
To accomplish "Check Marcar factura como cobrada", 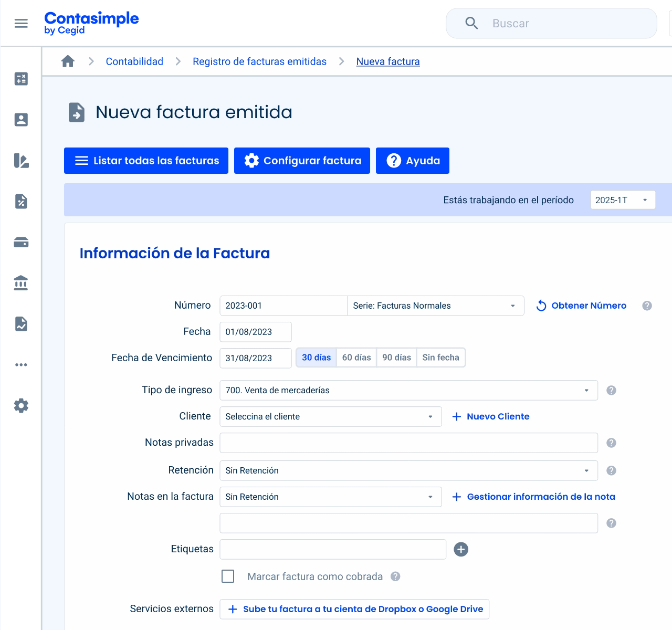I will (228, 576).
